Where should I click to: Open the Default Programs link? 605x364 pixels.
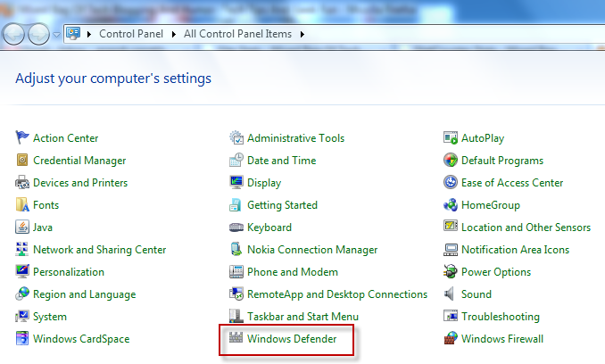pos(502,161)
